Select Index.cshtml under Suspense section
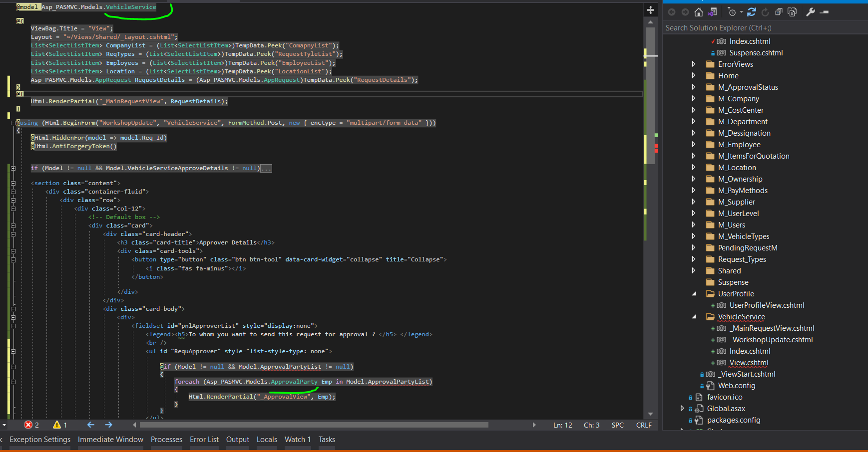Screen dimensions: 868x452 (x=750, y=41)
